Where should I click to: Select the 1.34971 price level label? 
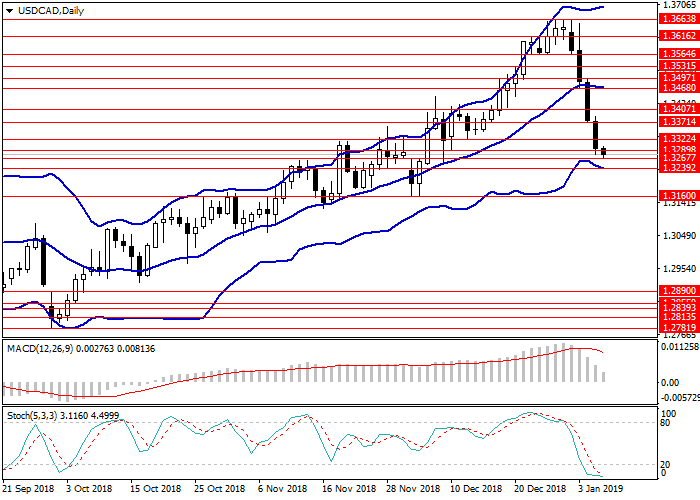pos(679,78)
